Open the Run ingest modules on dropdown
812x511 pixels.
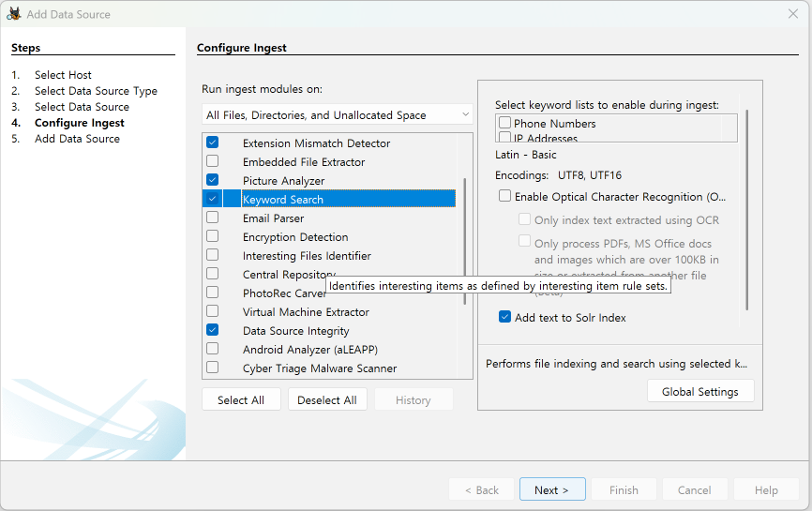(x=338, y=115)
